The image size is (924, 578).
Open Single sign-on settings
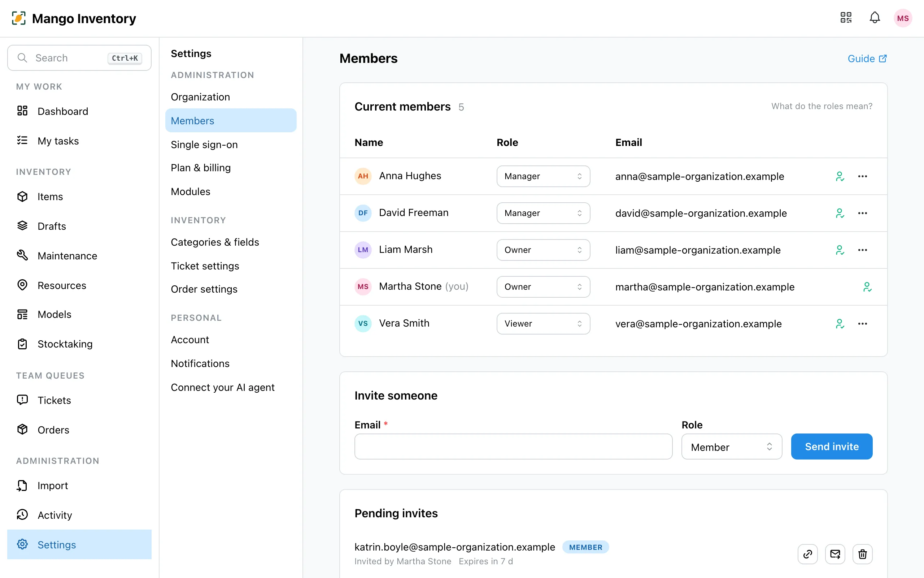pyautogui.click(x=231, y=144)
